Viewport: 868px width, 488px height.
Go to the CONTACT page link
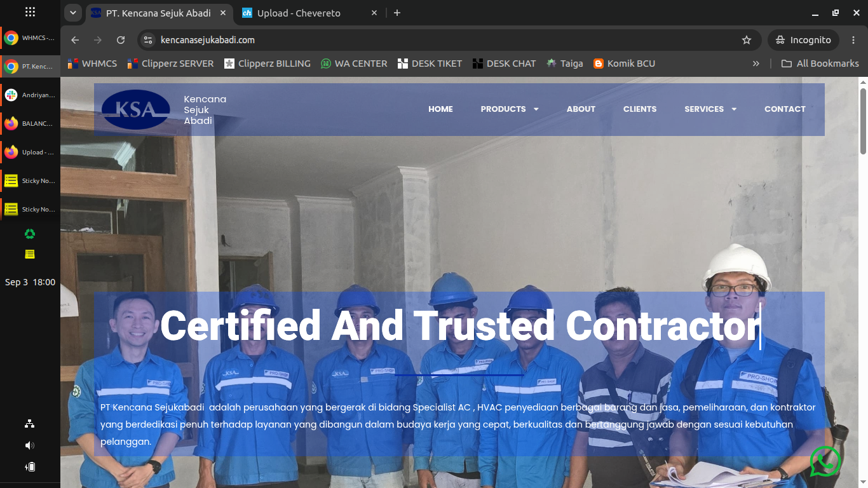coord(785,109)
